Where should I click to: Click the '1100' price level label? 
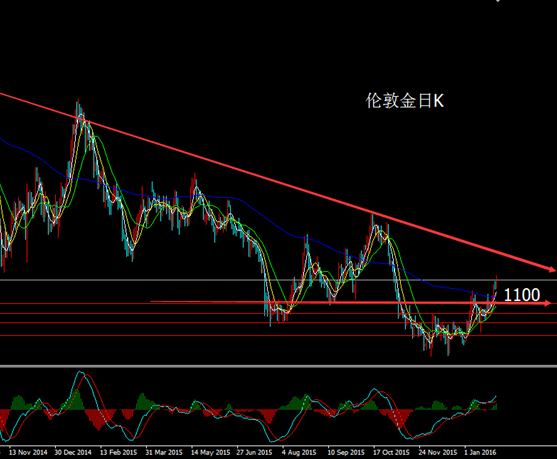pos(522,295)
